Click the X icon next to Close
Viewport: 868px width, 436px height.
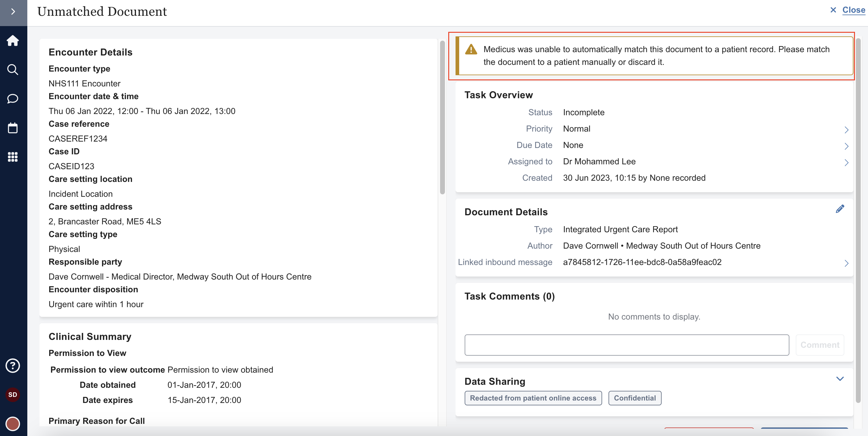point(833,10)
